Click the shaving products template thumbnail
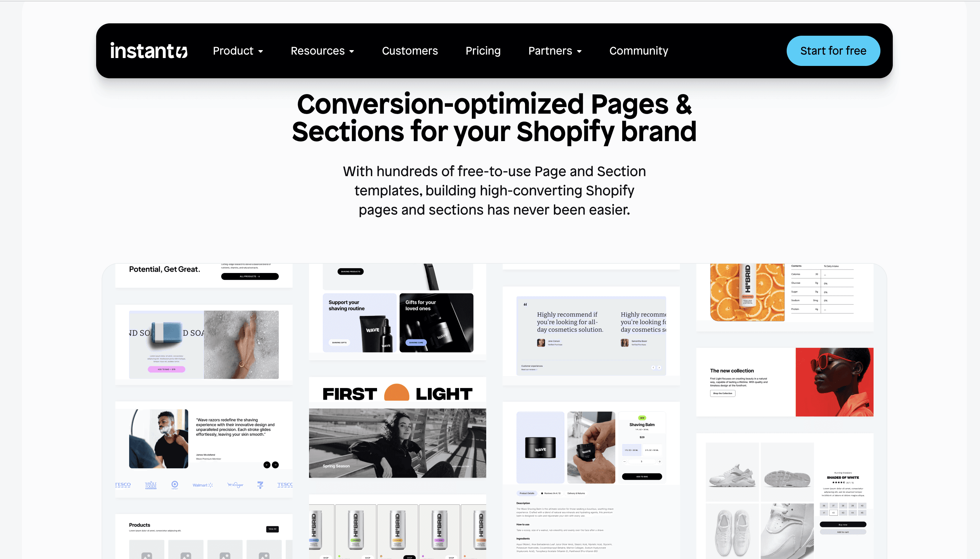The height and width of the screenshot is (559, 980). [x=398, y=308]
